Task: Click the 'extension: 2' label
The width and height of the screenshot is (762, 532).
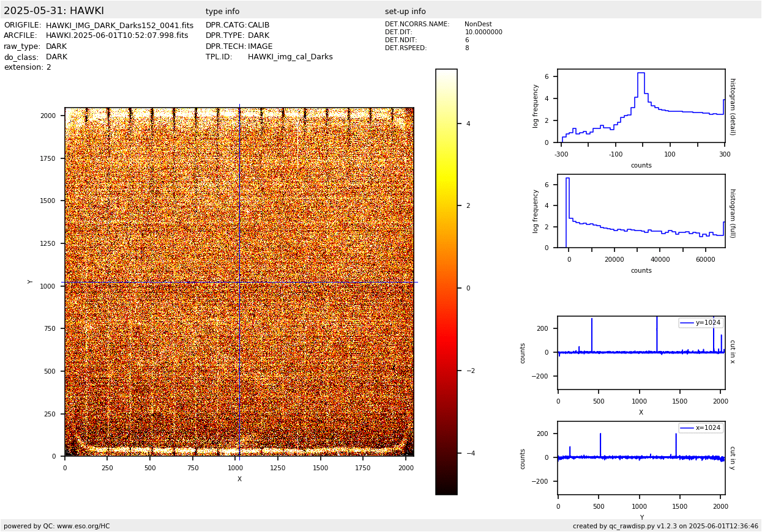Action: click(28, 67)
